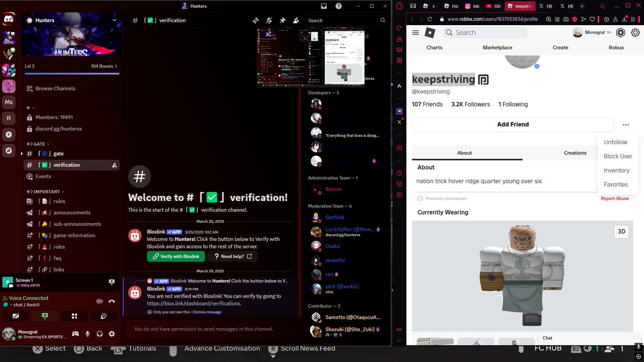
Task: Open the Ms server in sidebar
Action: pos(9,102)
